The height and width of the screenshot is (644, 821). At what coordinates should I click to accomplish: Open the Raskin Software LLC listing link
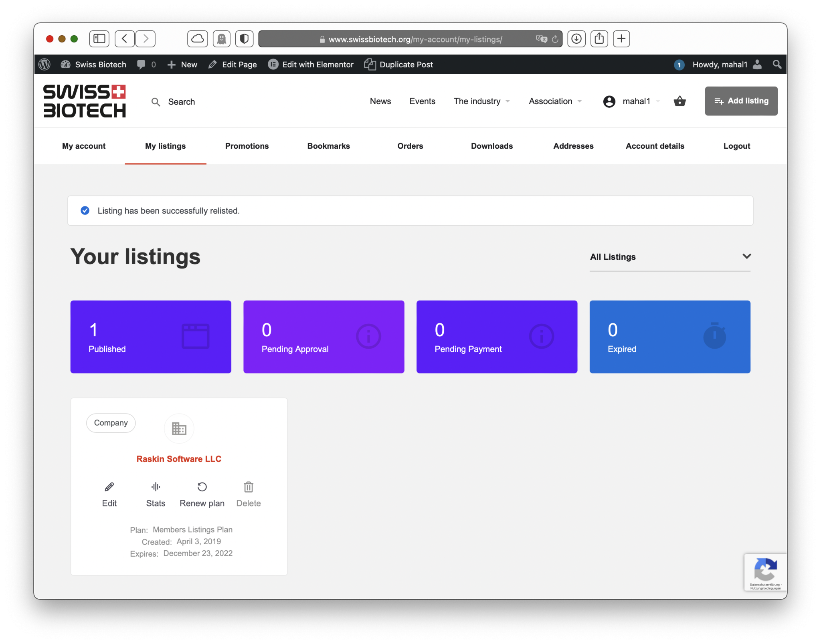point(179,459)
